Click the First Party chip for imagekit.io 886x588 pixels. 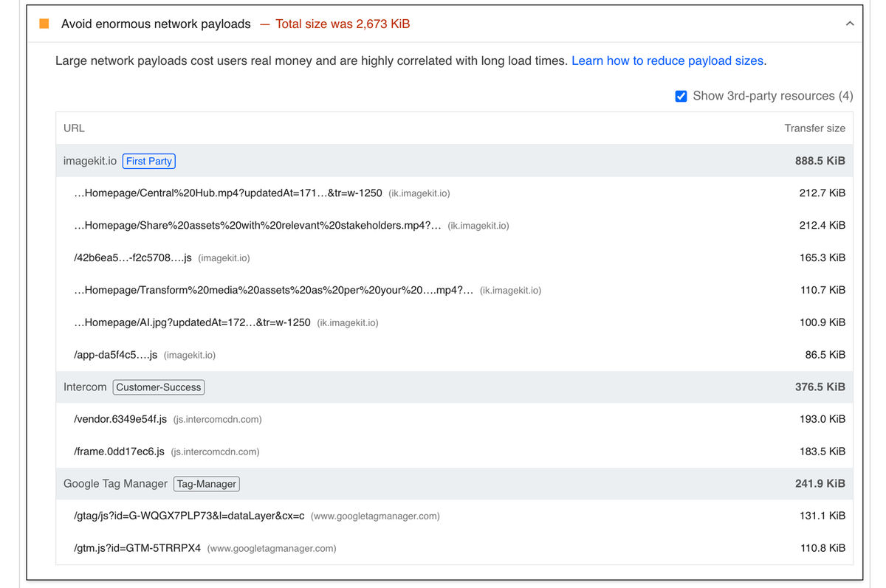pyautogui.click(x=148, y=161)
